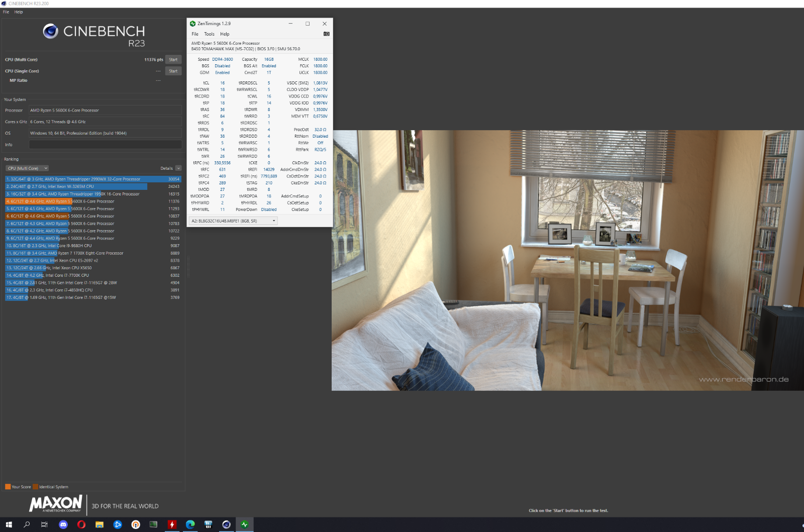Select the i7-1165G7 @28W ranking row
The image size is (804, 532).
(x=93, y=283)
